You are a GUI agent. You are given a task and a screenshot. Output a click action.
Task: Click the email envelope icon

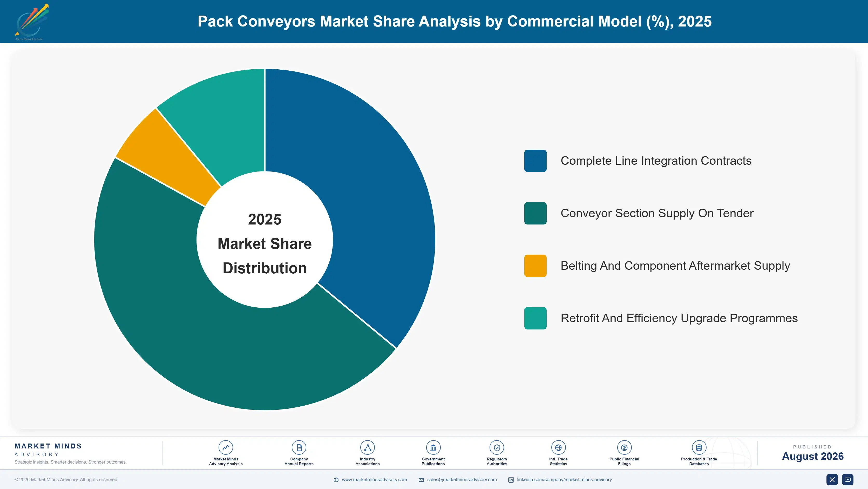click(x=421, y=480)
